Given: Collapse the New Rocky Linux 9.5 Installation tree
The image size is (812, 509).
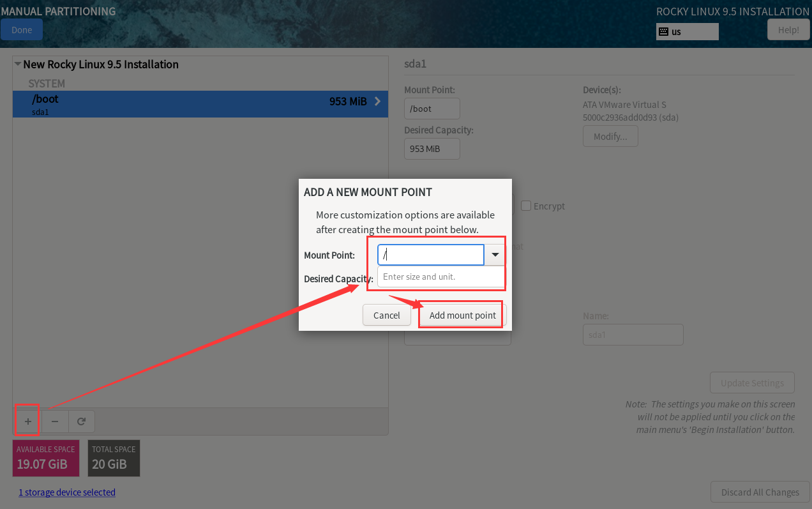Looking at the screenshot, I should 18,65.
